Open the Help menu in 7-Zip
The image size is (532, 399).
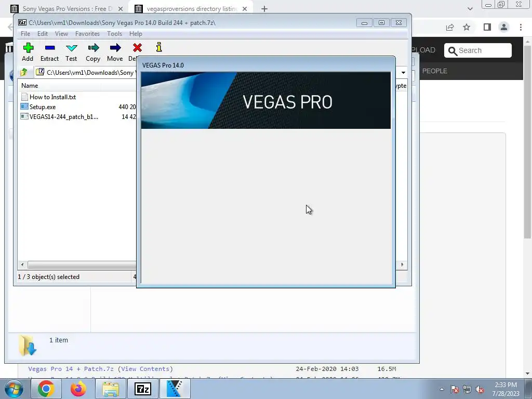point(136,34)
